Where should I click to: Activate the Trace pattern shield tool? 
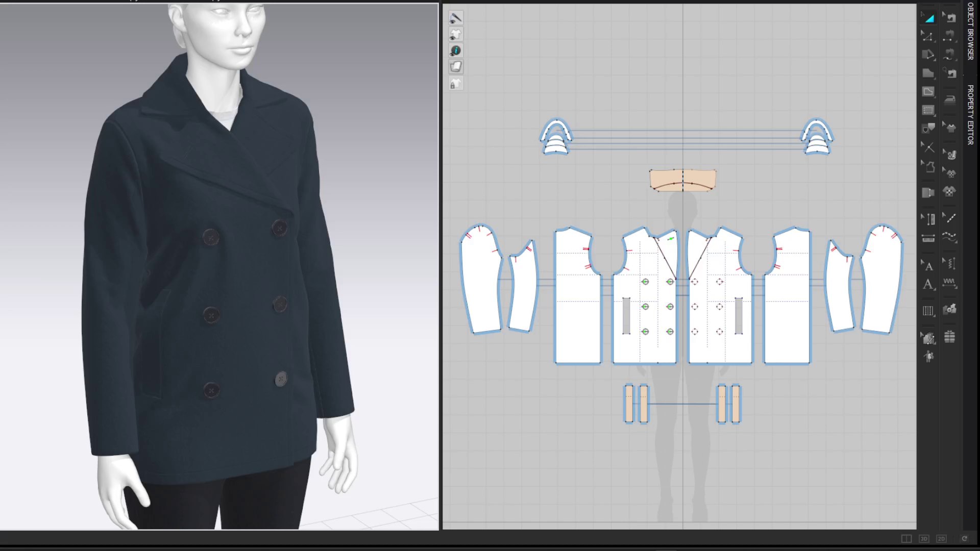click(928, 128)
